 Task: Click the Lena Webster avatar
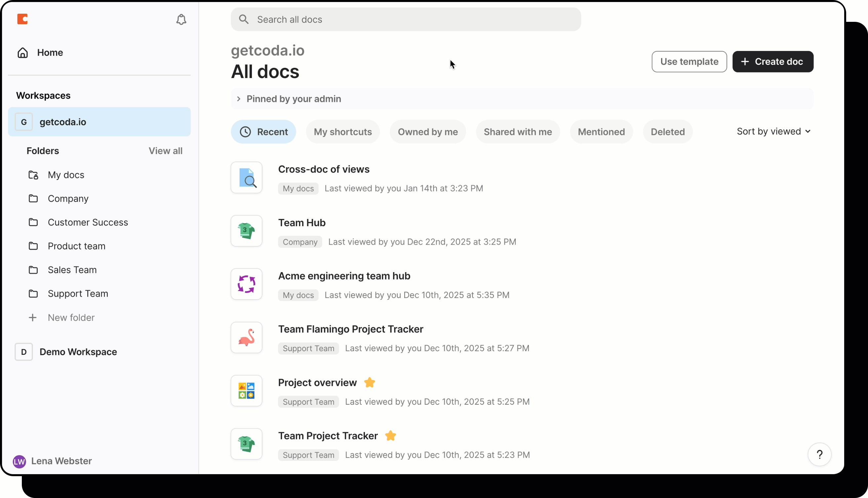pyautogui.click(x=19, y=461)
